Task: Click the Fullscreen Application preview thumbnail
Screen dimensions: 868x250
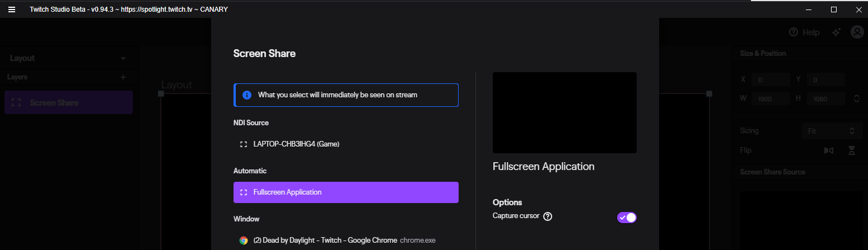Action: coord(564,112)
